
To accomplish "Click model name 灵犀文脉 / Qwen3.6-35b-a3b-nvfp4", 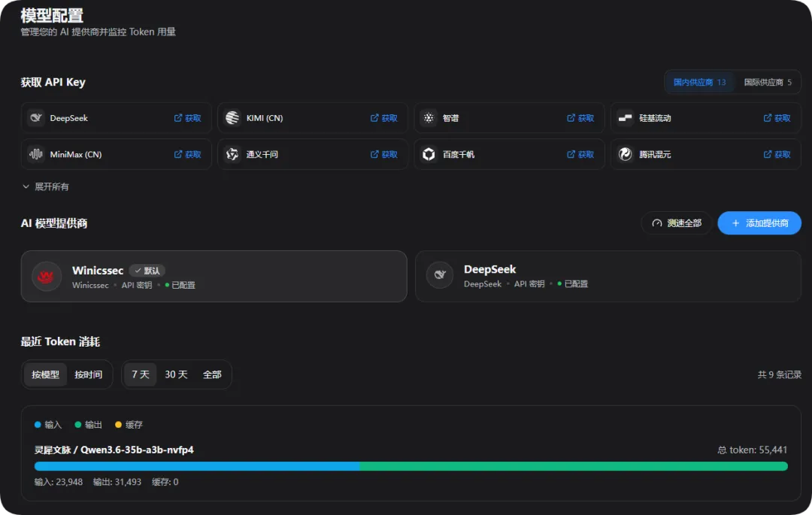I will coord(114,450).
